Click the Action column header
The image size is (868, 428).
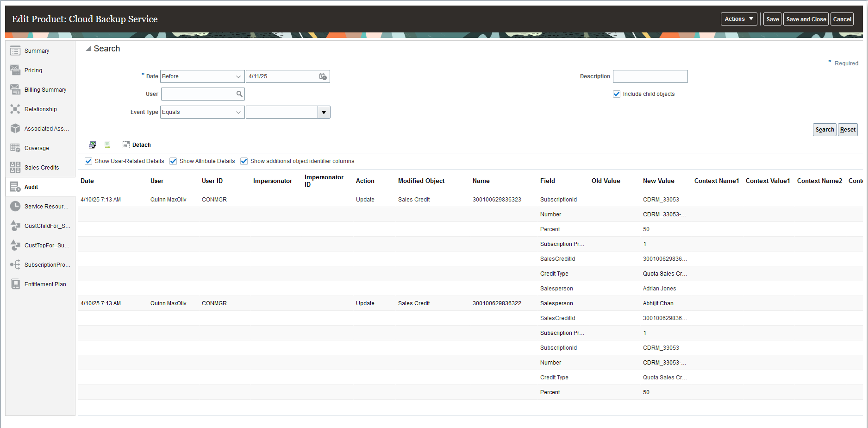[365, 181]
